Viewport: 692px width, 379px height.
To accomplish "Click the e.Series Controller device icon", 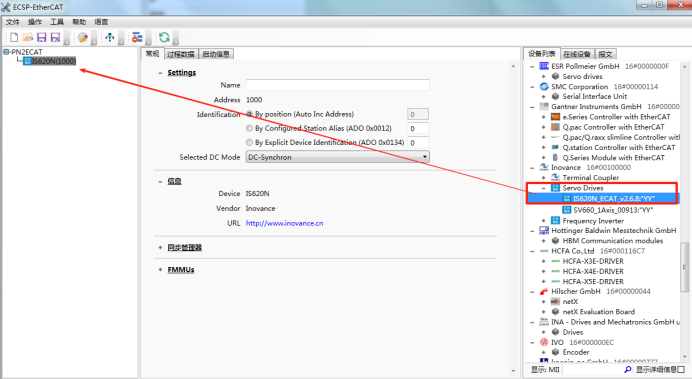I will [556, 117].
